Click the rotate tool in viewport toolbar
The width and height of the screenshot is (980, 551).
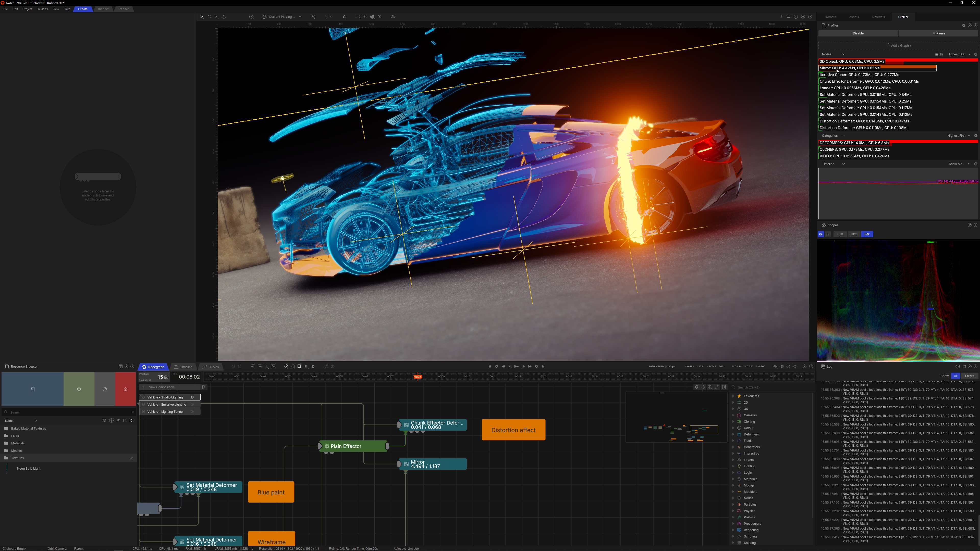(209, 17)
